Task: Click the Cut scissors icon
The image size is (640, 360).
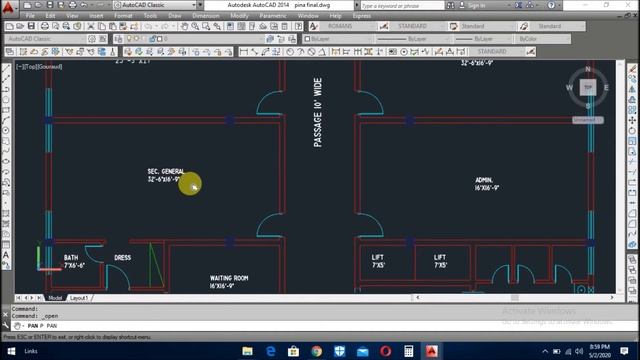Action: click(91, 26)
